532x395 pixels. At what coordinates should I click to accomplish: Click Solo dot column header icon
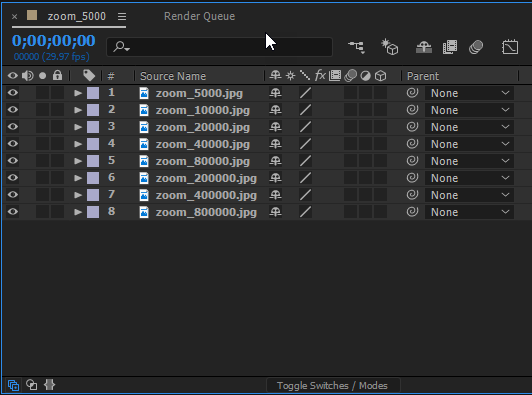coord(42,75)
